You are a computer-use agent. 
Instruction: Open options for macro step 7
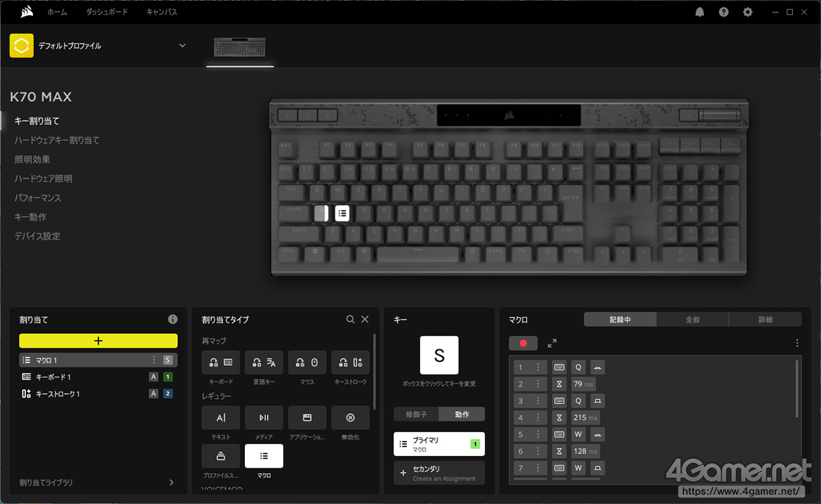click(x=538, y=468)
